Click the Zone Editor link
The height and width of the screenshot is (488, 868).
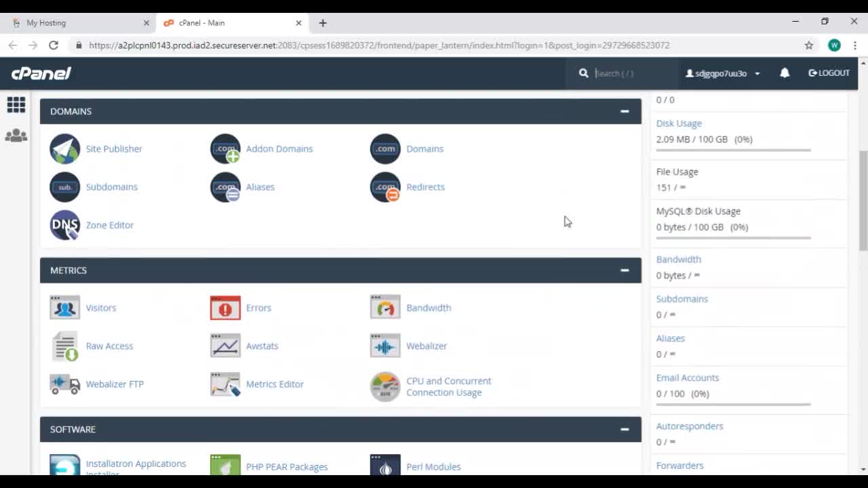point(110,225)
